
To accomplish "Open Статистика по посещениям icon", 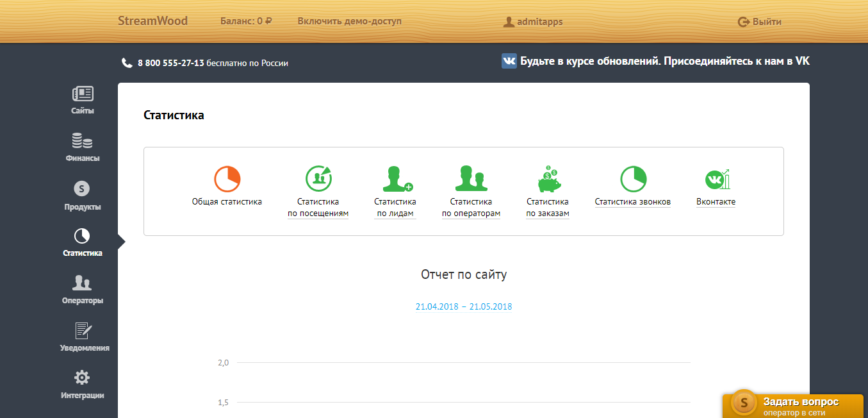I will pyautogui.click(x=318, y=179).
